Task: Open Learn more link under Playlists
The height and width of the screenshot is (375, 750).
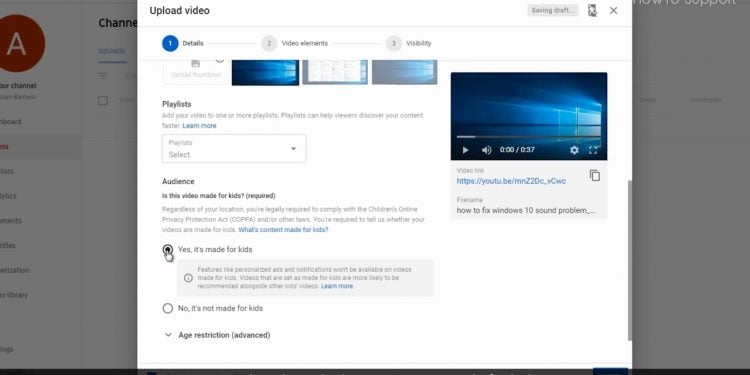Action: coord(199,126)
